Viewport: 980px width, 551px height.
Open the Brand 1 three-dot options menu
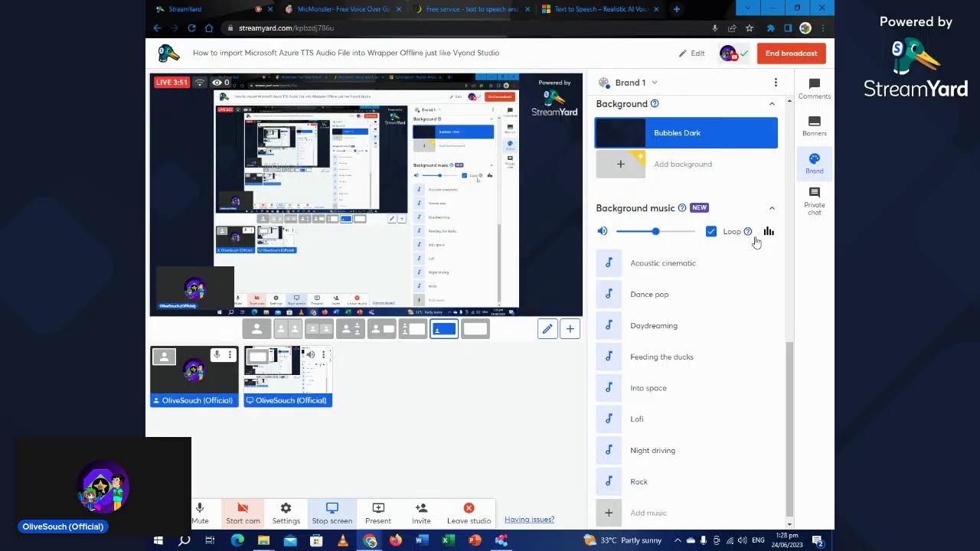coord(776,83)
